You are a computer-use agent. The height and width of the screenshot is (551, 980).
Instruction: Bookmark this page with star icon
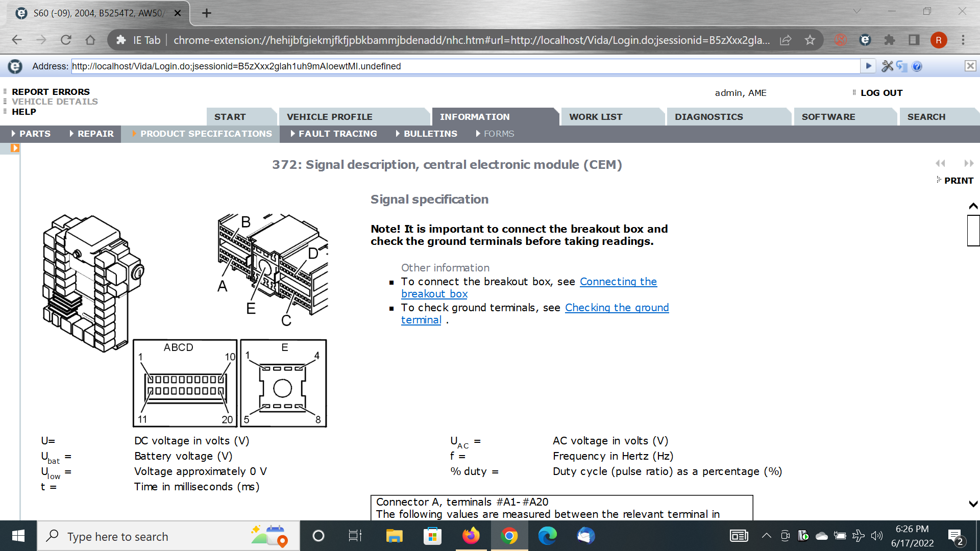(810, 40)
